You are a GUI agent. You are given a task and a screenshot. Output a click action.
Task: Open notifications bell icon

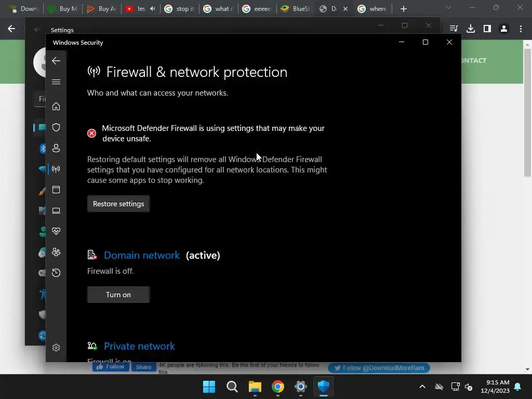[518, 387]
